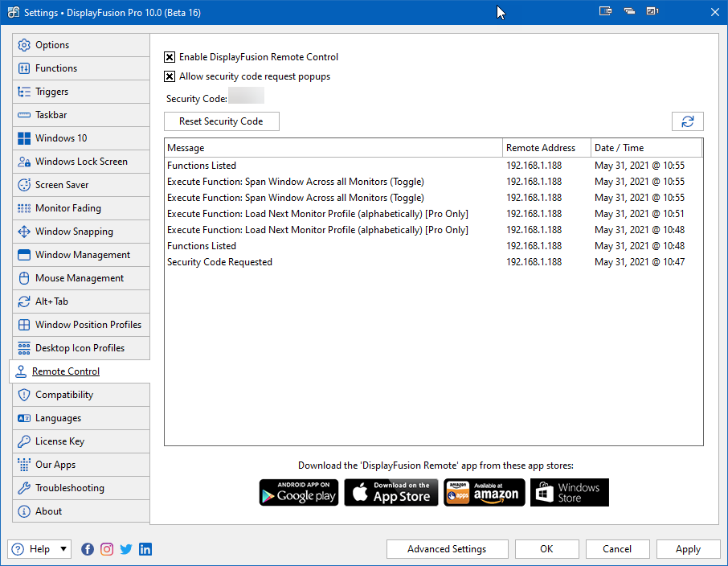Select the Taskbar settings tab
The width and height of the screenshot is (728, 566).
click(81, 115)
